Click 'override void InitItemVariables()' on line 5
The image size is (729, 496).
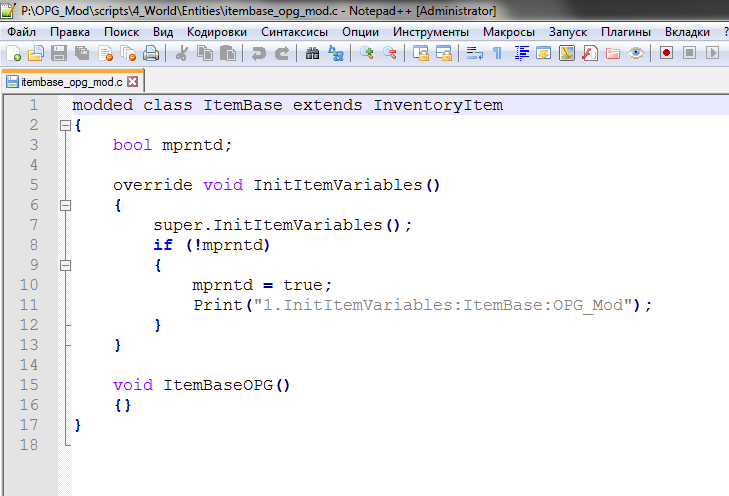click(x=277, y=185)
